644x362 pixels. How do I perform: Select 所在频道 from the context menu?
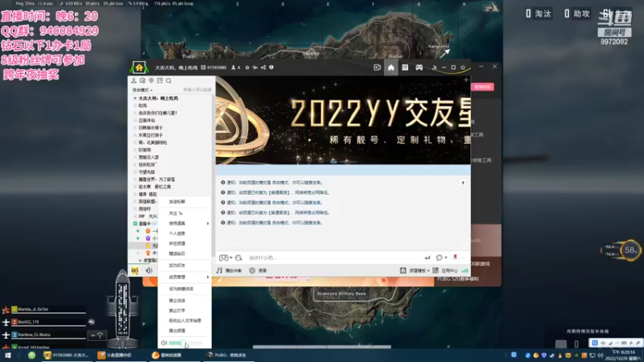(x=177, y=244)
